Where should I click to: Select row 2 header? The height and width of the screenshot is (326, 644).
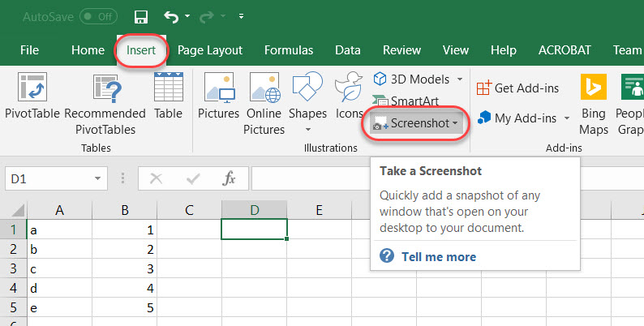click(13, 249)
